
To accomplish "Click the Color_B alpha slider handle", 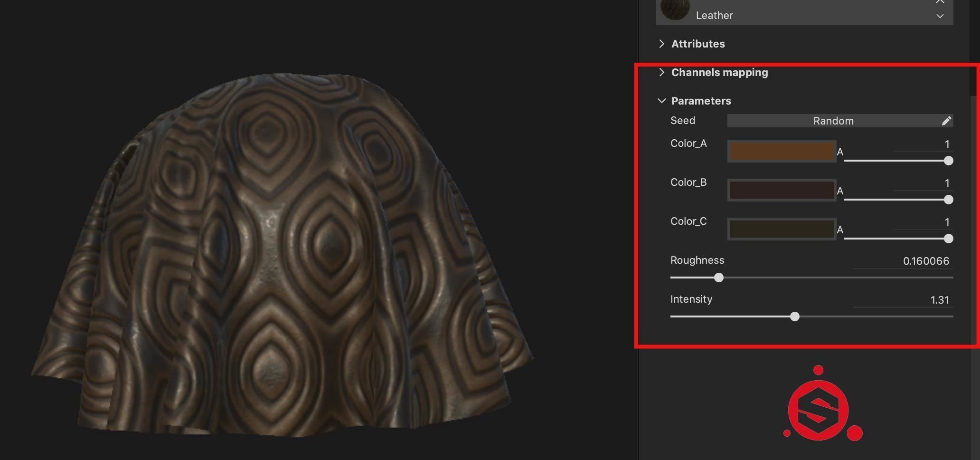I will (948, 200).
